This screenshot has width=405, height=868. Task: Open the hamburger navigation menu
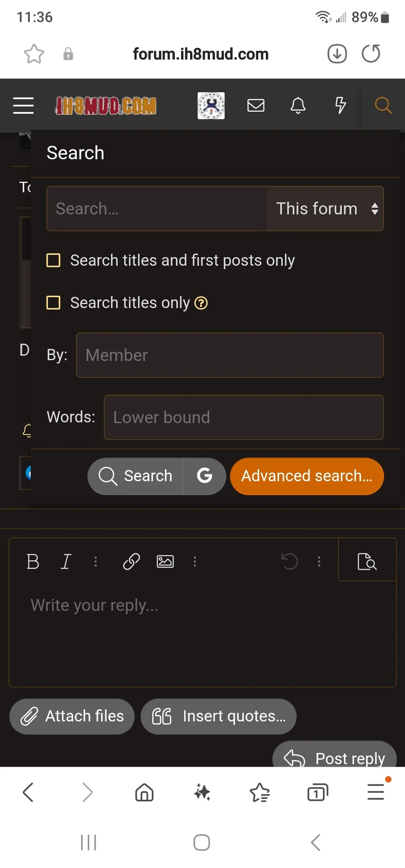(x=23, y=105)
